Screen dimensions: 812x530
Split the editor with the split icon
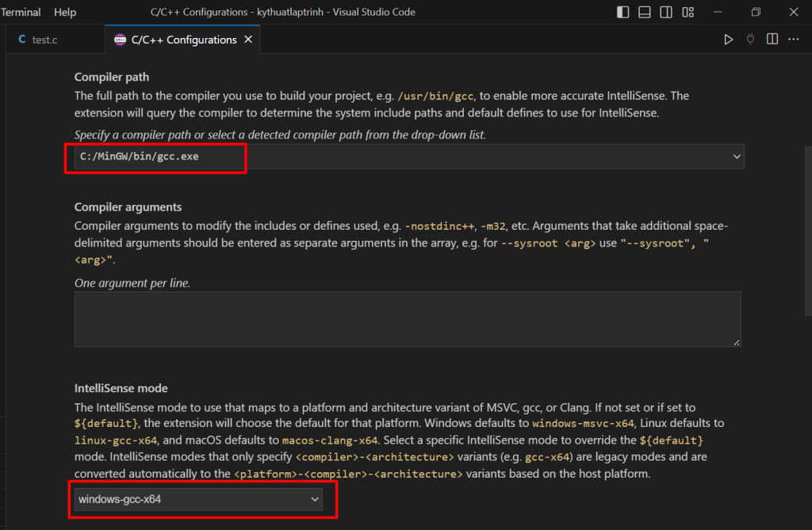pos(772,40)
